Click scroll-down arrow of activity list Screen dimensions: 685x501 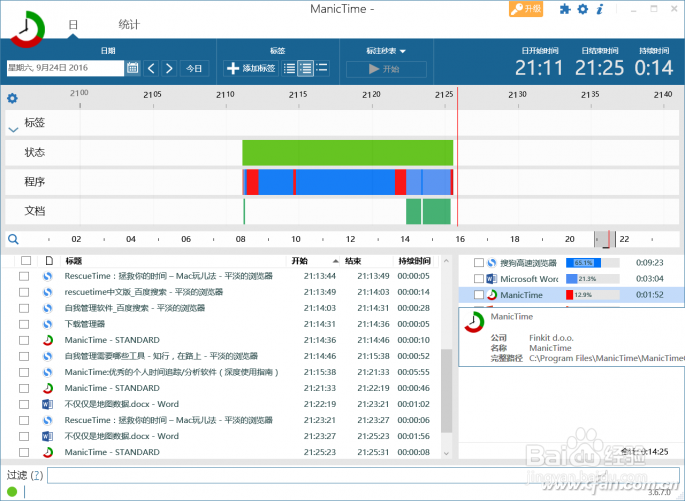click(446, 453)
